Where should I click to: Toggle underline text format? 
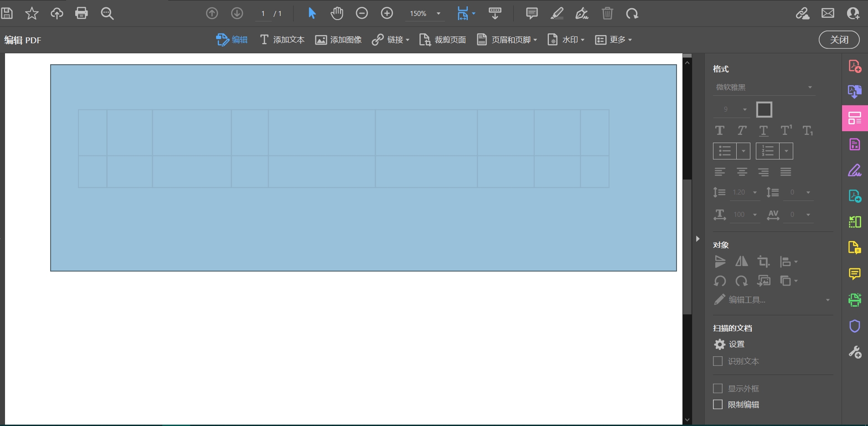coord(764,131)
